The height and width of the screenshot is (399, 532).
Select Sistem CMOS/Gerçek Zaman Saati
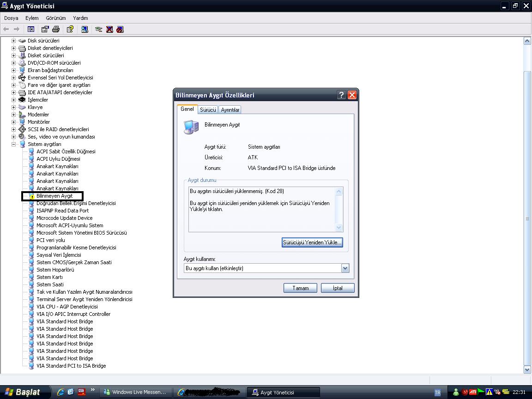click(x=74, y=262)
